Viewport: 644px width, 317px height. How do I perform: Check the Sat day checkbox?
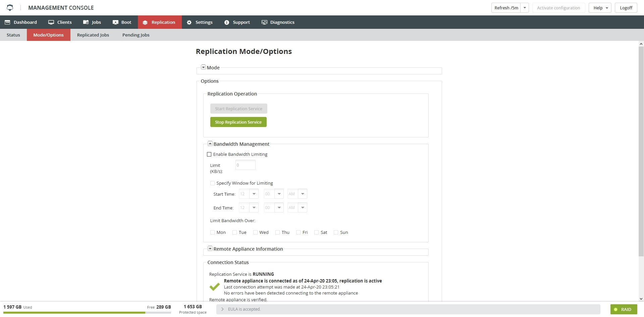[317, 232]
